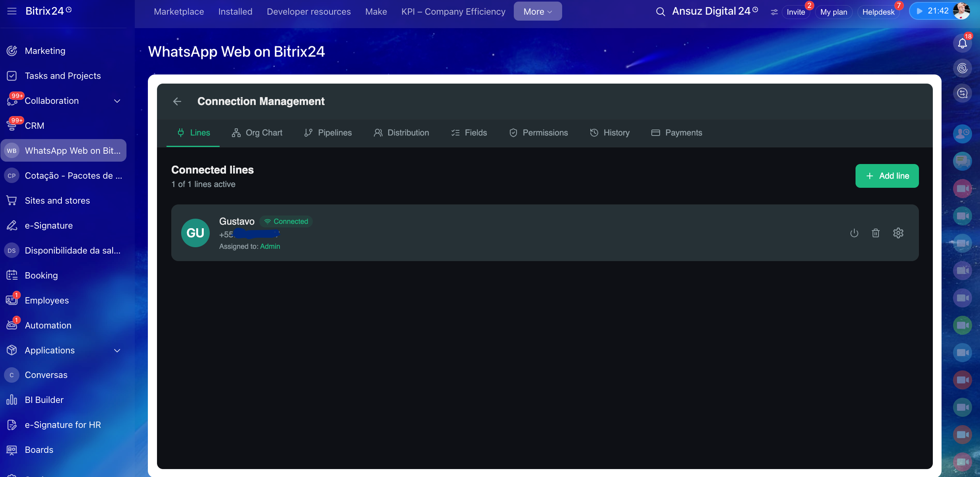Expand the Applications sidebar section
The height and width of the screenshot is (477, 980).
point(117,350)
